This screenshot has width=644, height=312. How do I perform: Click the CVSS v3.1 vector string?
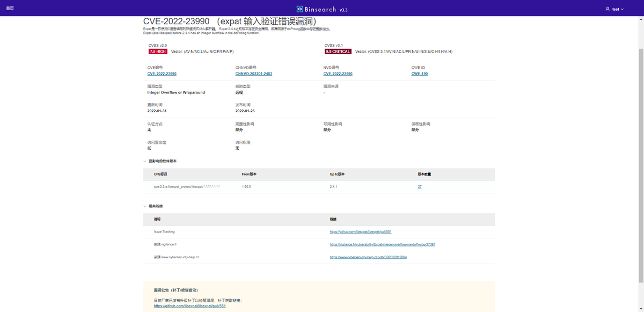coord(404,52)
